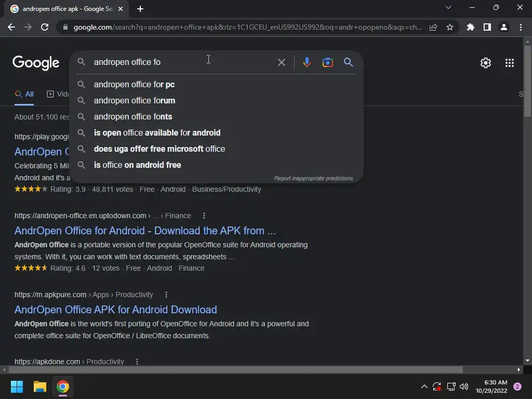Select suggestion andropen office fonts
This screenshot has width=532, height=399.
click(217, 117)
